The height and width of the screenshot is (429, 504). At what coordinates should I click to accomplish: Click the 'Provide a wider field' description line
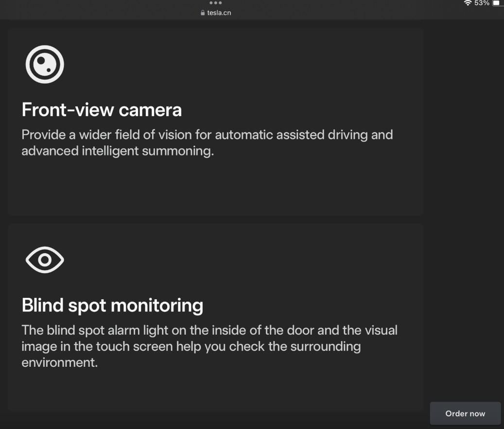(x=207, y=135)
